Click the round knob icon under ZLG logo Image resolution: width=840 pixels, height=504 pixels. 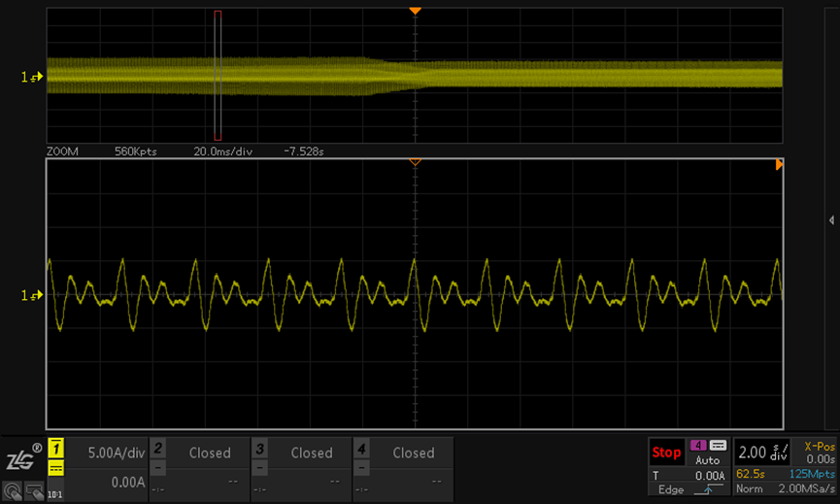click(12, 492)
